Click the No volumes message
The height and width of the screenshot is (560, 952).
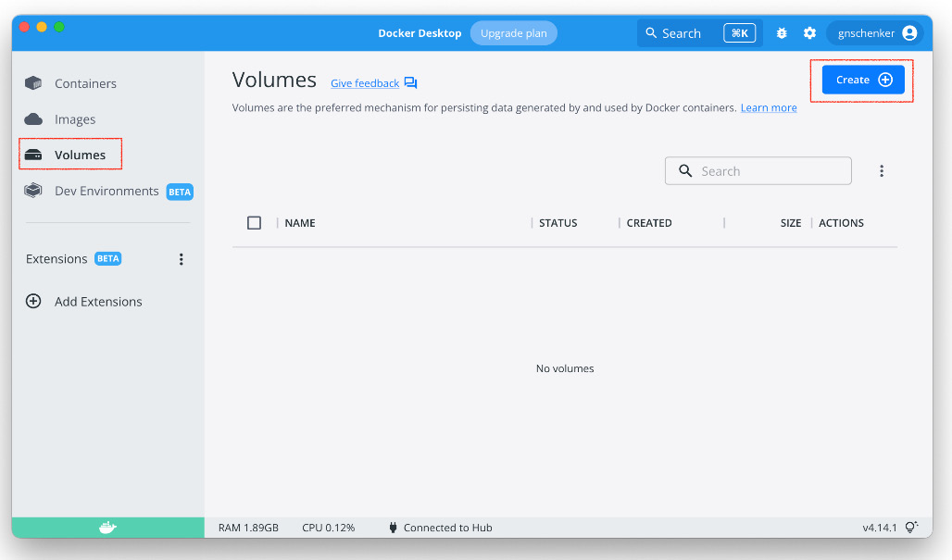click(x=565, y=369)
